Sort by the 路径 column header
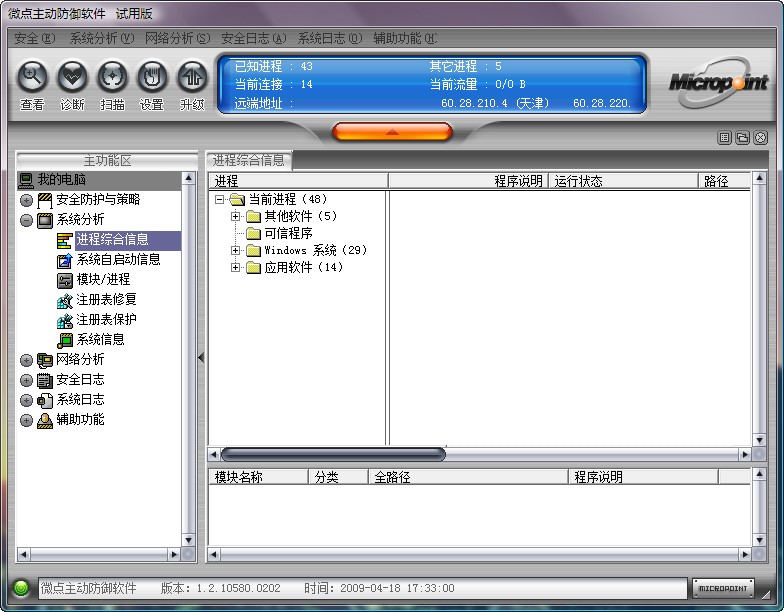 point(724,181)
